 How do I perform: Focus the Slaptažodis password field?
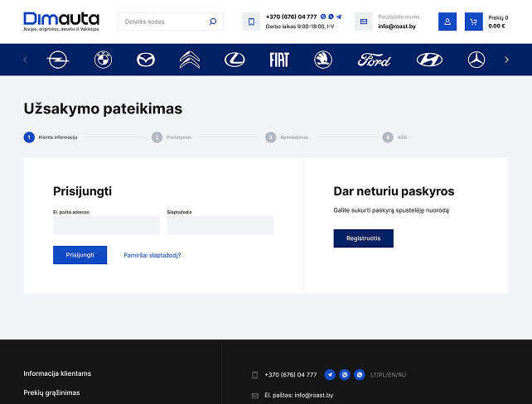coord(220,225)
